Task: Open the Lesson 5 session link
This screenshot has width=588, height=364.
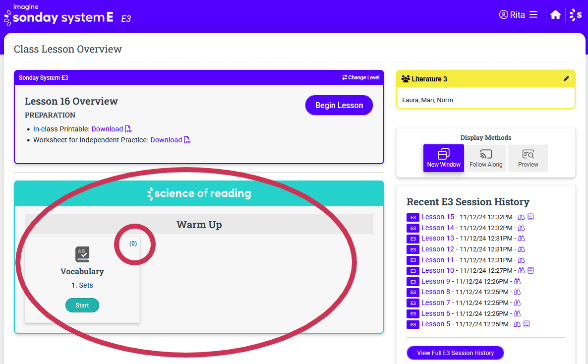Action: point(435,324)
